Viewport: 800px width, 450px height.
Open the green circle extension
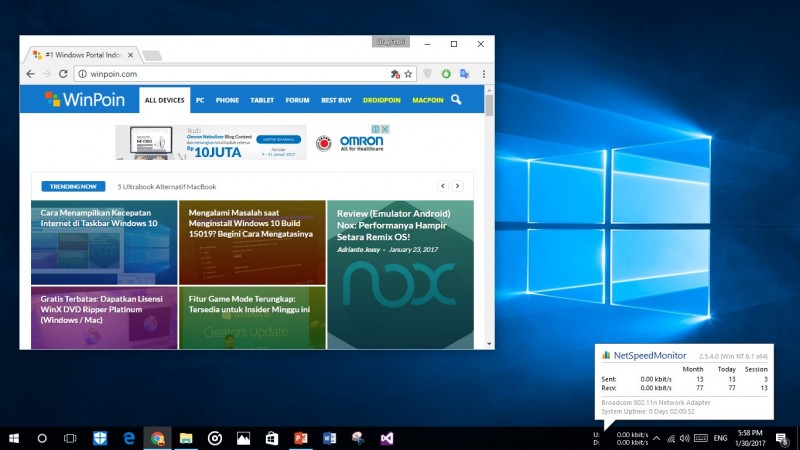446,74
